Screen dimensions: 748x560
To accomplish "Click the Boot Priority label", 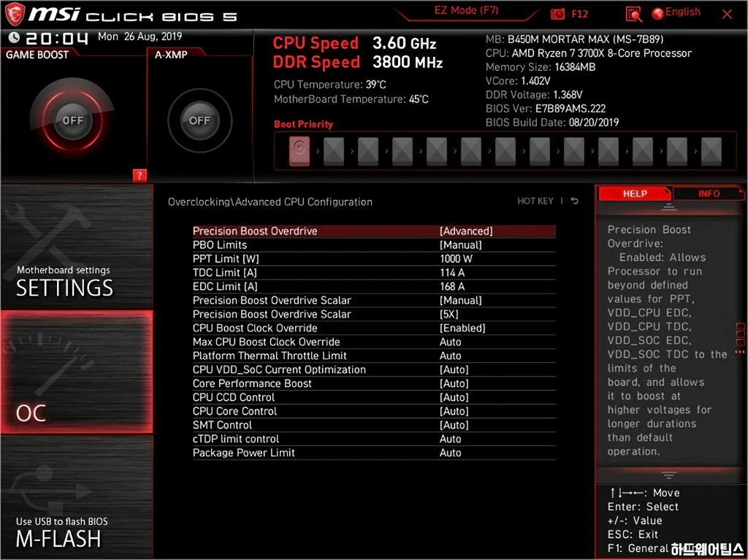I will coord(303,124).
